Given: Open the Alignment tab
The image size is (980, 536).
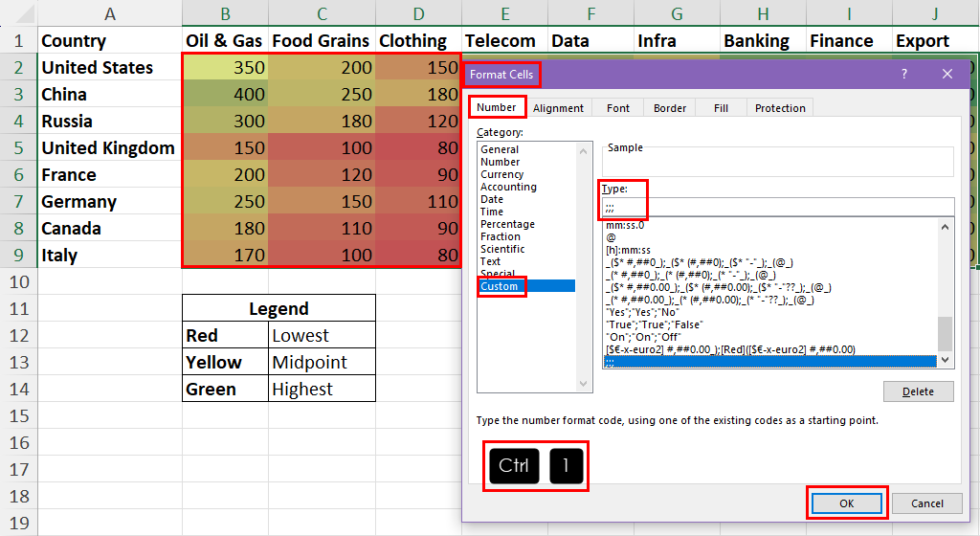Looking at the screenshot, I should pos(558,108).
